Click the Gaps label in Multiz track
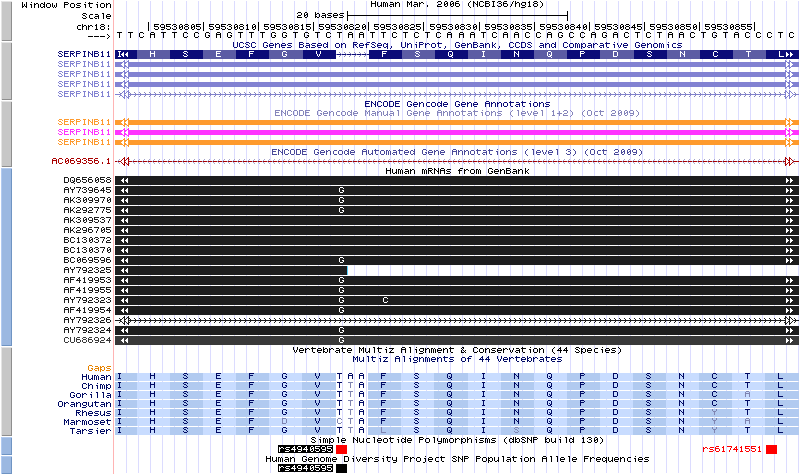Viewport: 800px width, 474px height. tap(98, 367)
